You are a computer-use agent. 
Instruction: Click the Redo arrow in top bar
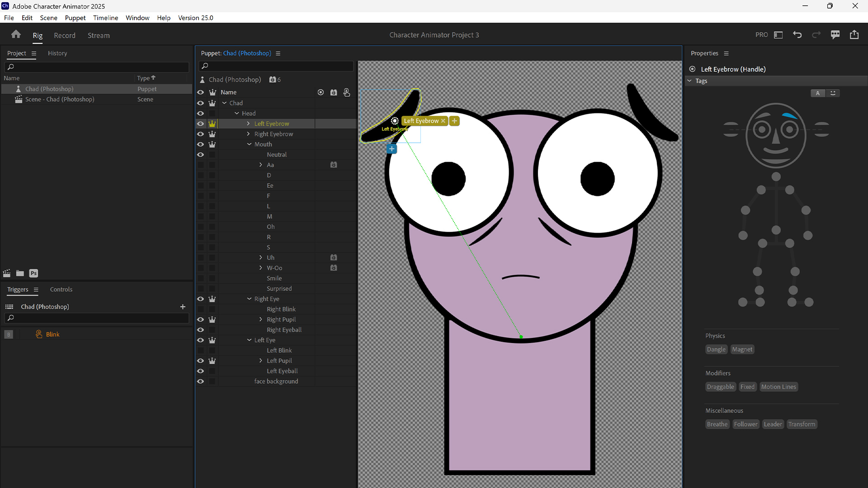pyautogui.click(x=816, y=35)
